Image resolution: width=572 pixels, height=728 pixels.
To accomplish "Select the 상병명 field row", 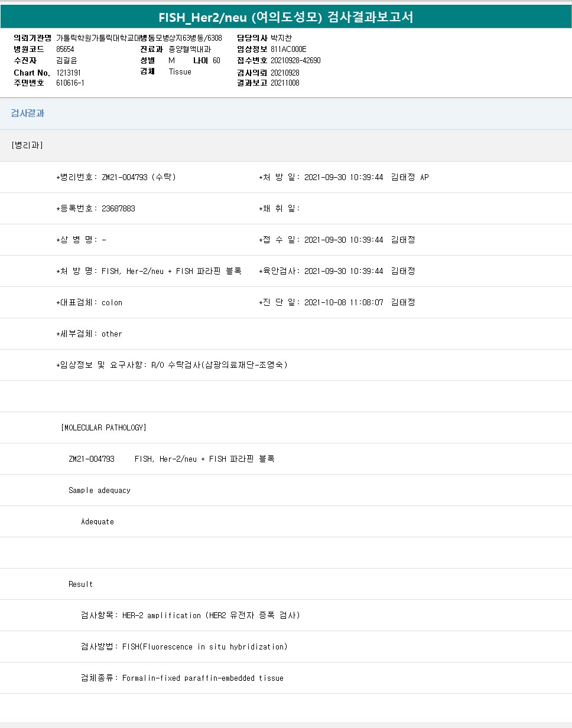I will coord(82,240).
